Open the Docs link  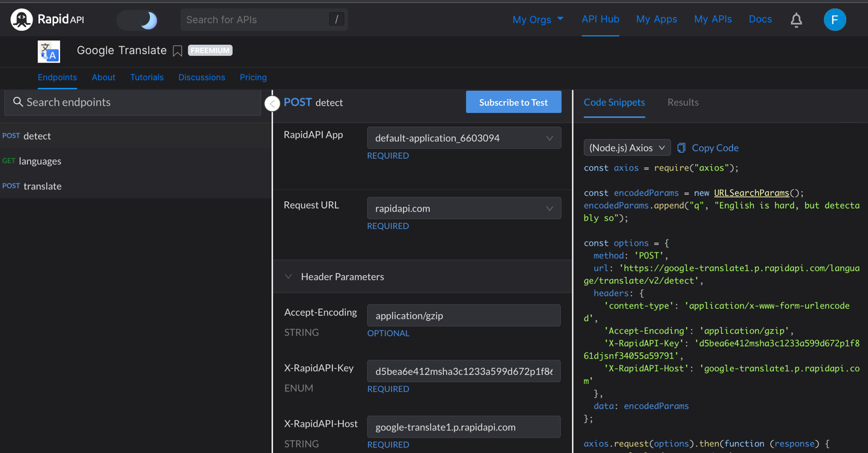click(760, 19)
